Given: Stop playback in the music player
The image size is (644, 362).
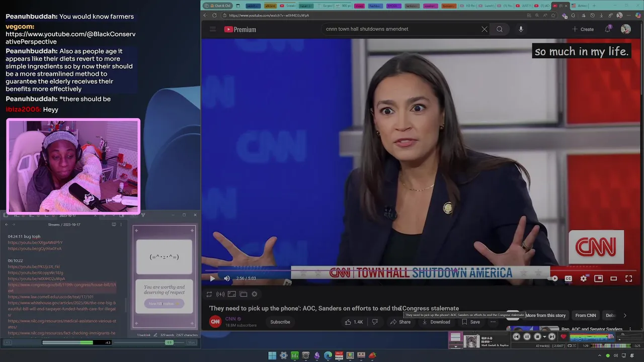Looking at the screenshot, I should (537, 337).
